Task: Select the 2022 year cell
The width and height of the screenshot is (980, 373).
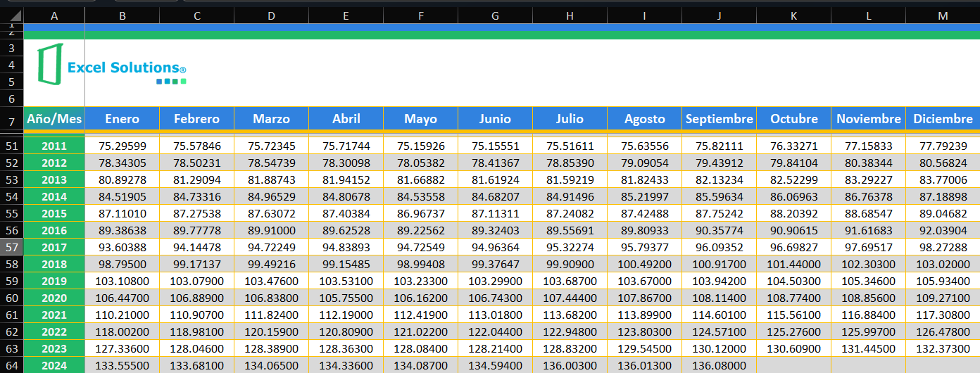Action: [54, 331]
